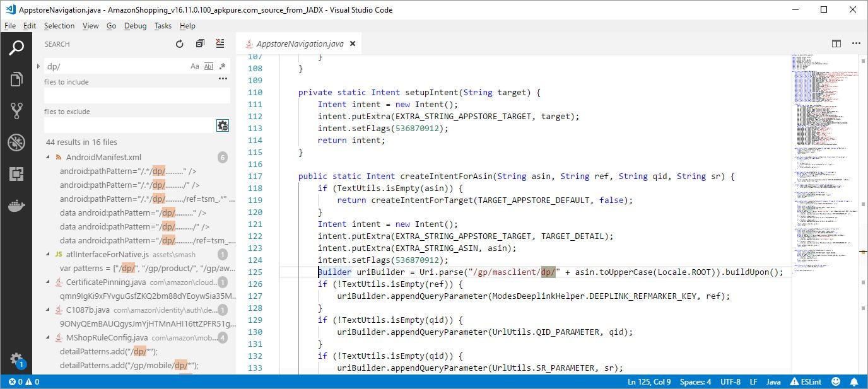Collapse all search results

200,44
